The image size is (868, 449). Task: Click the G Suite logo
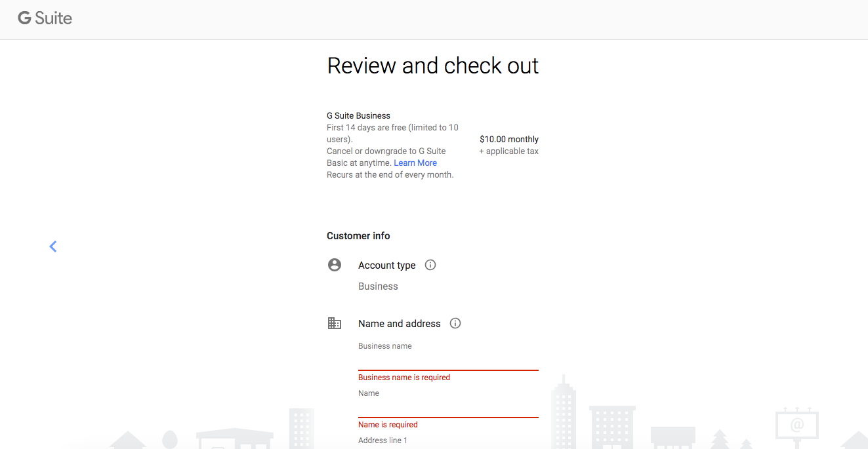pos(45,18)
